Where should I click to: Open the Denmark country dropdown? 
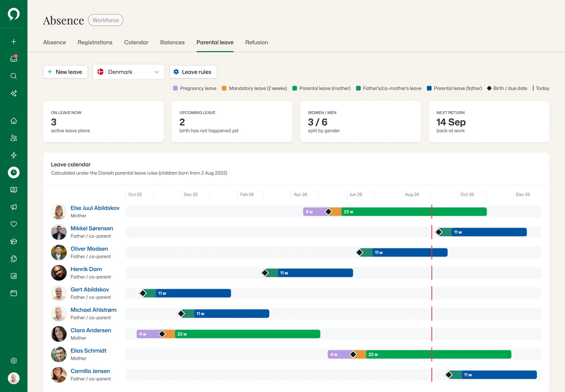tap(129, 72)
